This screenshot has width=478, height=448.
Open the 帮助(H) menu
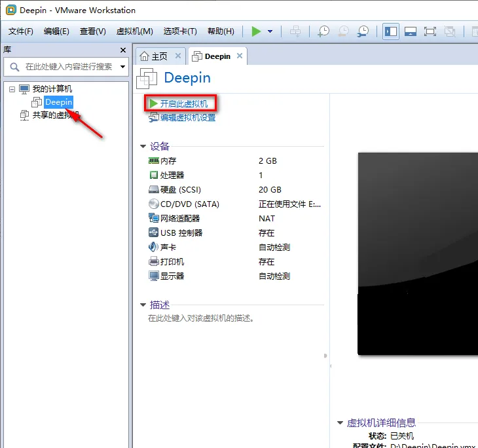[x=221, y=31]
